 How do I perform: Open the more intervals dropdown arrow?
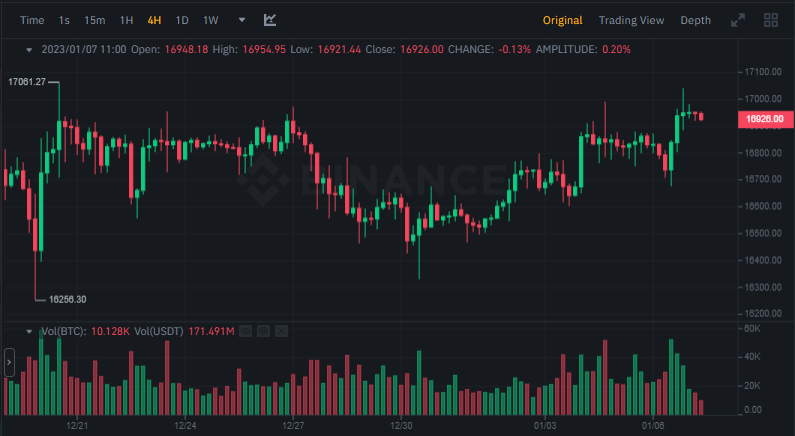click(x=241, y=20)
